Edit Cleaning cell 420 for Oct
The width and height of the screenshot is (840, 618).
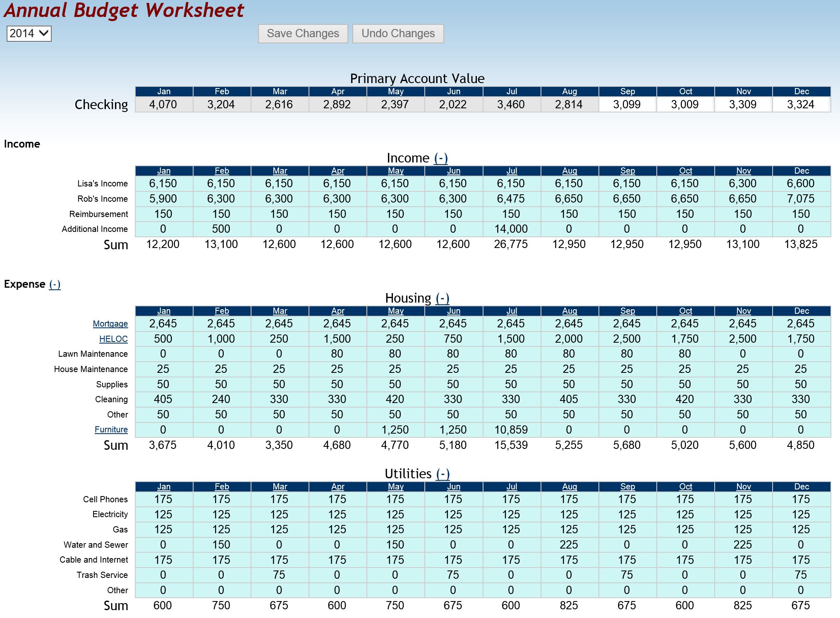(x=685, y=399)
